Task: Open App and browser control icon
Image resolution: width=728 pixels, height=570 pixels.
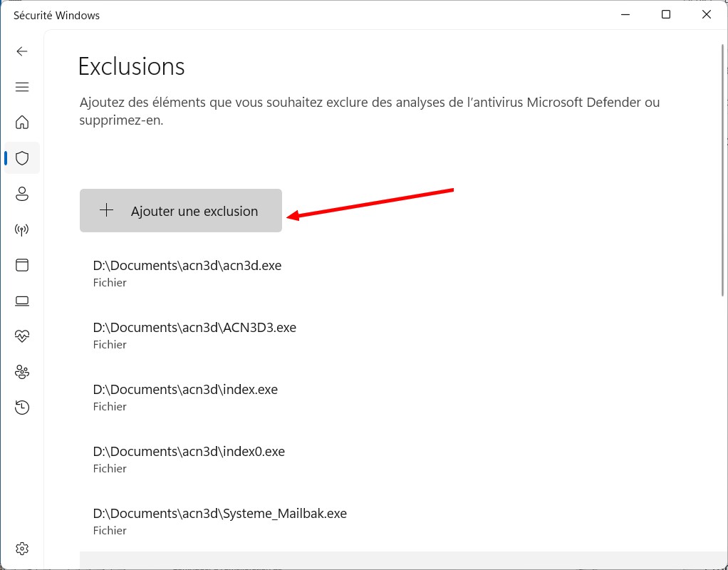Action: pyautogui.click(x=22, y=265)
